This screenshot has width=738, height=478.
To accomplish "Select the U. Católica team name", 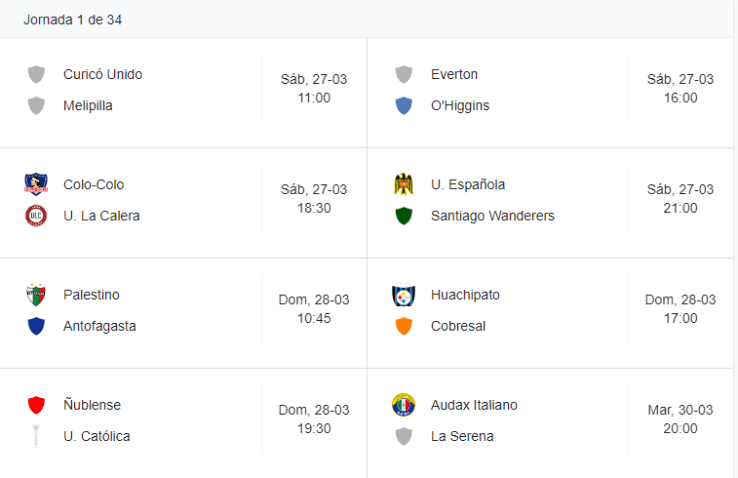I will (96, 436).
